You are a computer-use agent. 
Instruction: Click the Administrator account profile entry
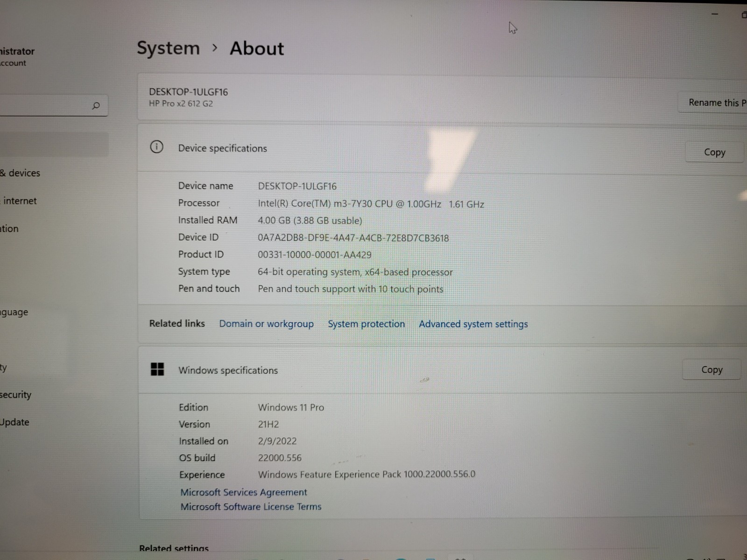click(17, 56)
